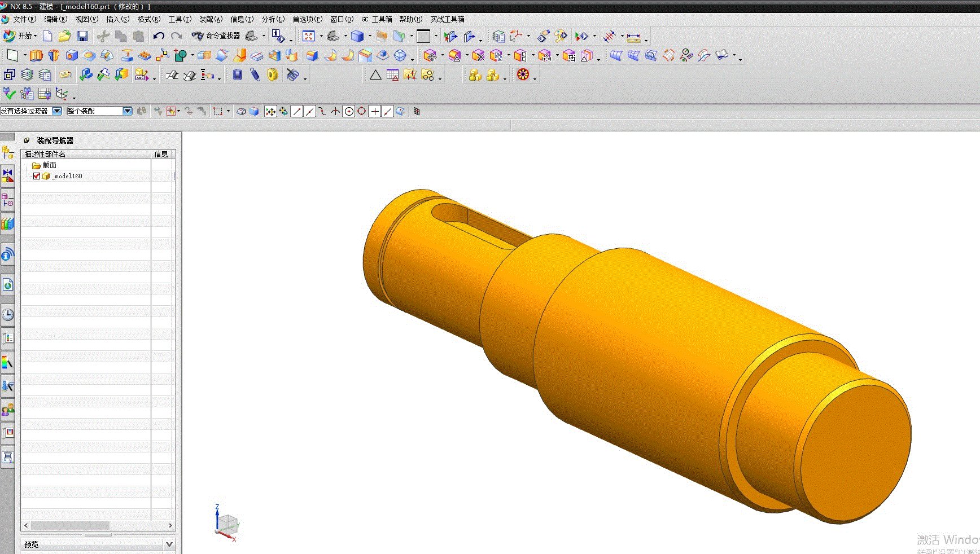The height and width of the screenshot is (554, 980).
Task: Open the 插入(S) menu
Action: click(117, 19)
